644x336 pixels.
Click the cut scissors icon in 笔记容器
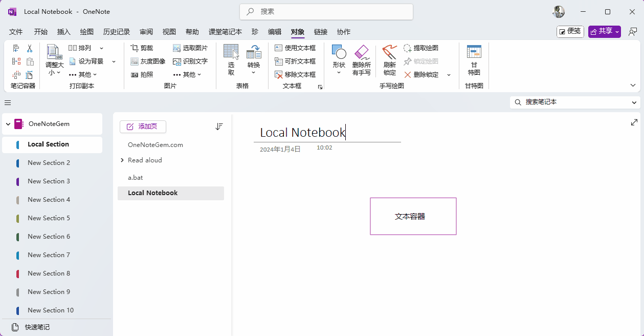coord(30,48)
